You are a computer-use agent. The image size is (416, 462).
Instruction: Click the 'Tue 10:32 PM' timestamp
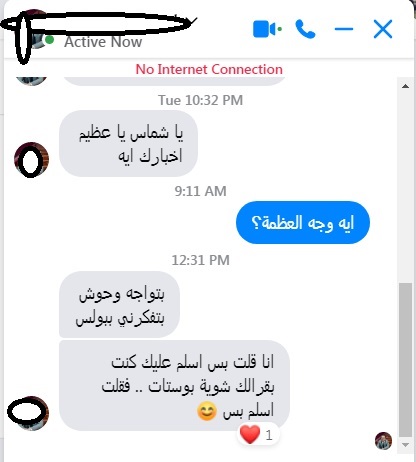pos(200,100)
